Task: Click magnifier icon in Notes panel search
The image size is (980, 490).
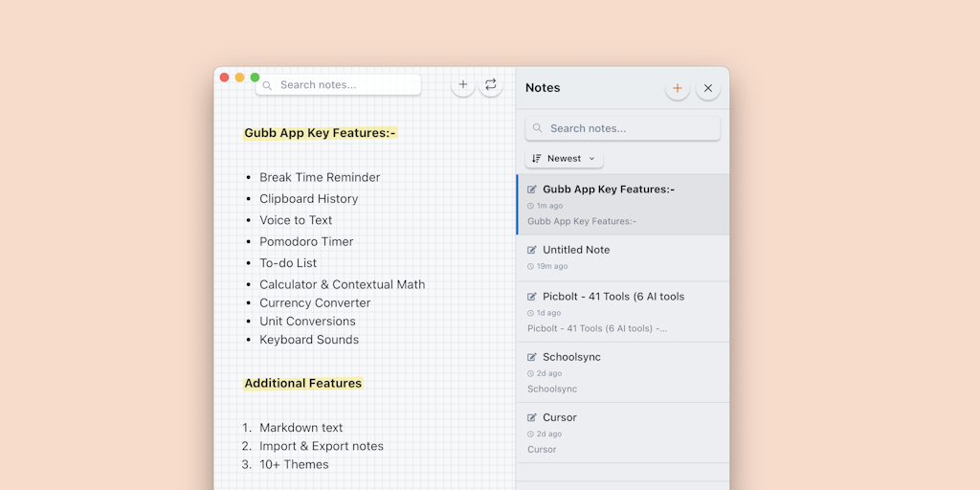Action: point(538,128)
